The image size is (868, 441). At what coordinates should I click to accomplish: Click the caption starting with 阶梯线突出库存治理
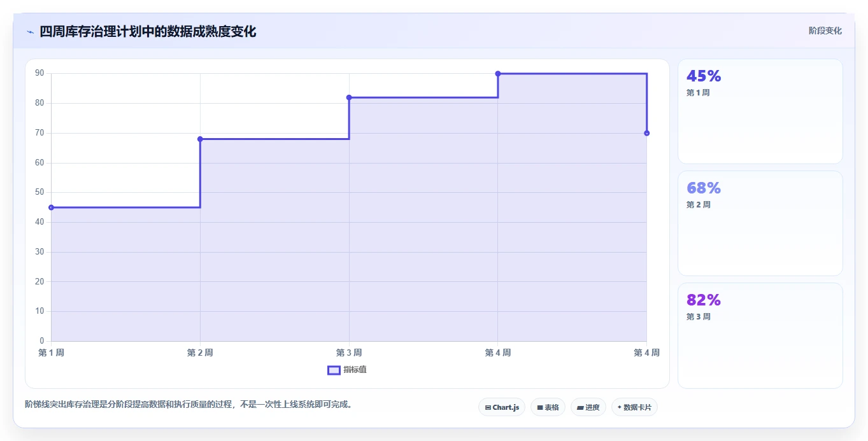pos(189,404)
